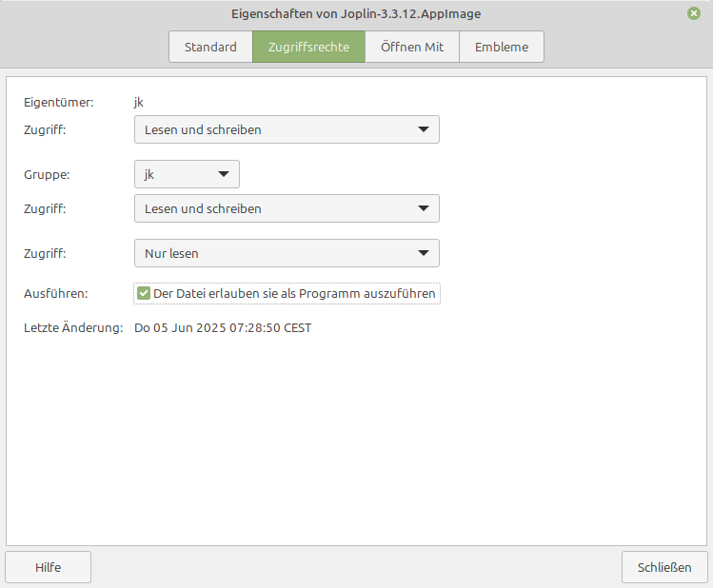Click the Hilfe button

pyautogui.click(x=49, y=567)
